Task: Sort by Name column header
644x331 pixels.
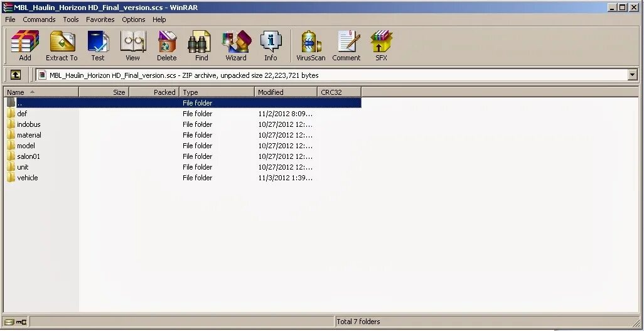Action: click(41, 92)
